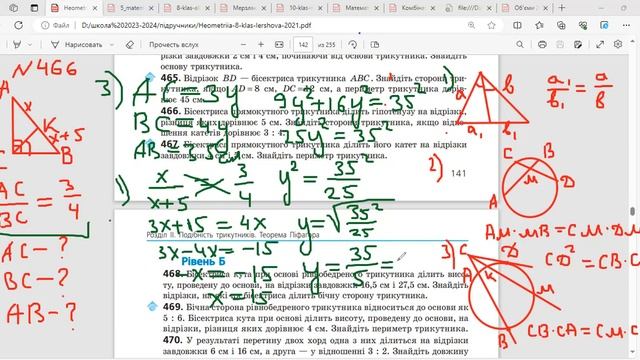Enter full screen mode

click(x=600, y=44)
